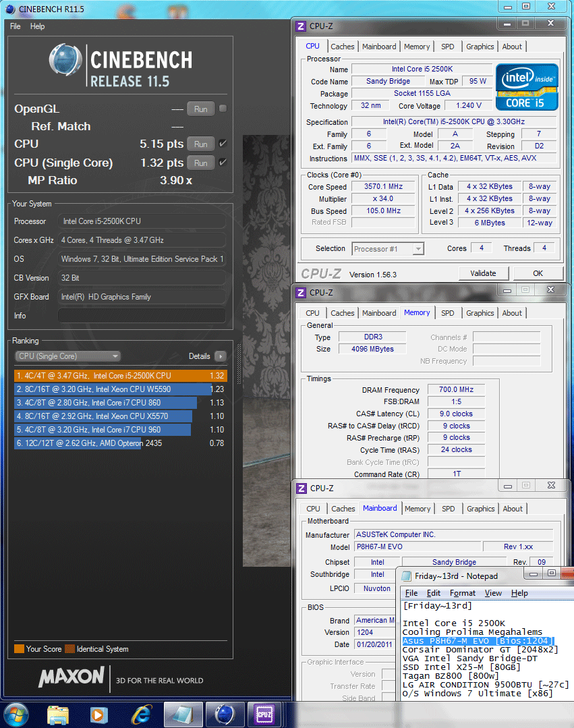Toggle the CPU test checkbox

pos(223,144)
